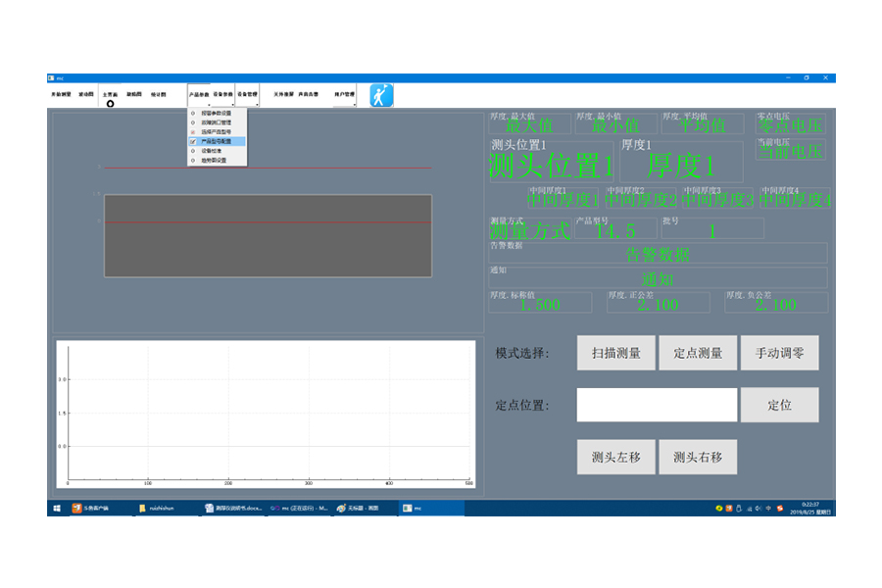The image size is (882, 588).
Task: Open the safely remove hardware tray icon
Action: pos(739,509)
